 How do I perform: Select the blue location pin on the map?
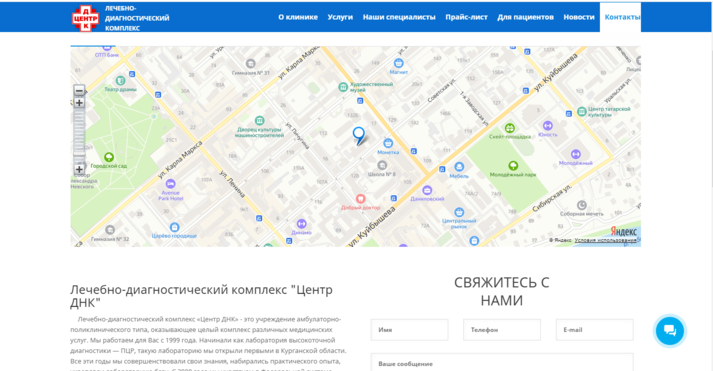click(359, 135)
